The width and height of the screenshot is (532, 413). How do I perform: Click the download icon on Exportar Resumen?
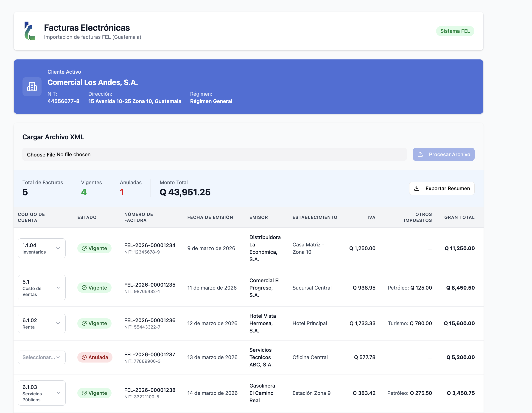point(417,188)
